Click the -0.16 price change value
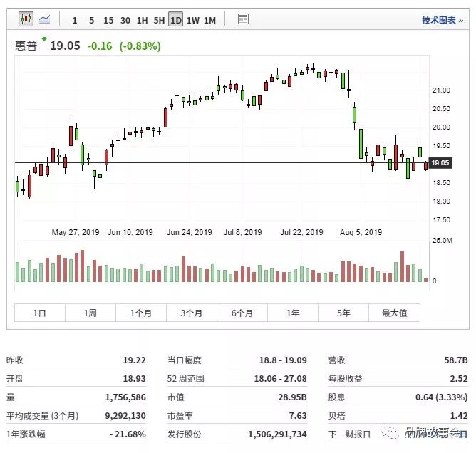Viewport: 476px width, 453px height. (x=100, y=46)
